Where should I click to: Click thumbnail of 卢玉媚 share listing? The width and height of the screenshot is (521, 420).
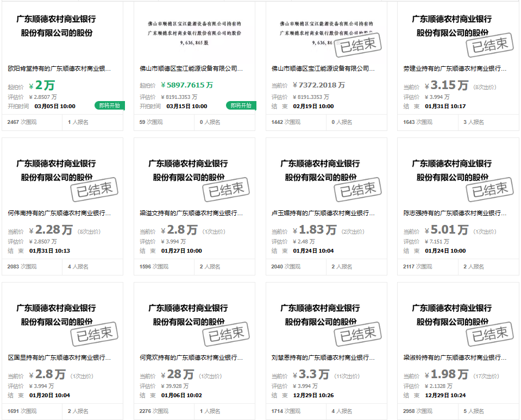point(327,172)
